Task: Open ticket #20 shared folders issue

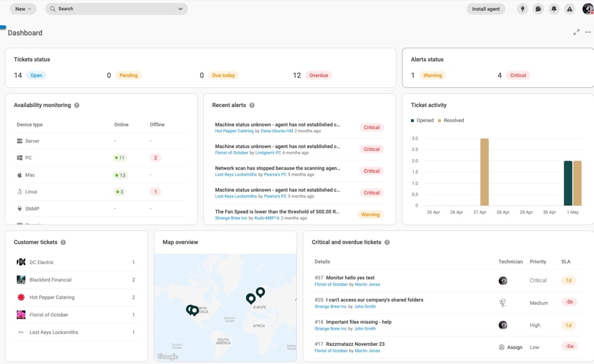Action: click(374, 300)
